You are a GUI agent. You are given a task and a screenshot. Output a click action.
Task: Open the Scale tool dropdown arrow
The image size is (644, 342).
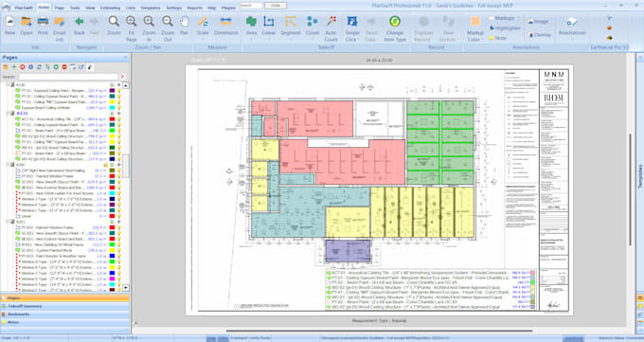(x=203, y=40)
